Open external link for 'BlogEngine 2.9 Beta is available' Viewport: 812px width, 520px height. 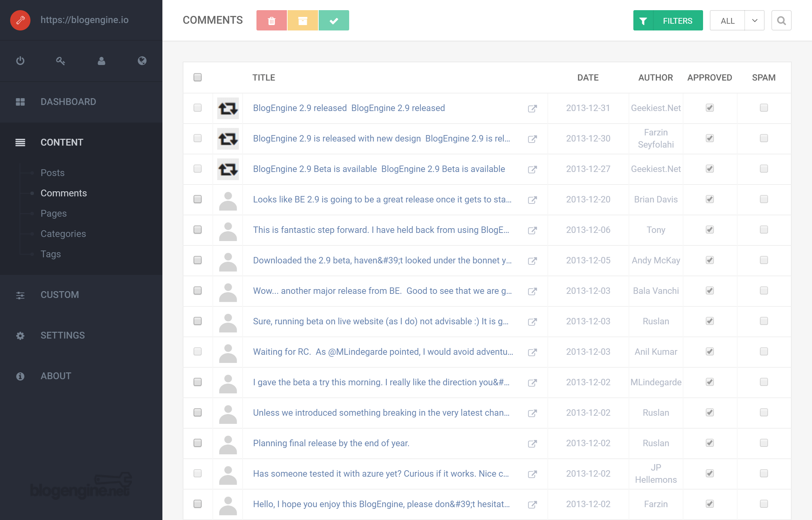(x=533, y=169)
